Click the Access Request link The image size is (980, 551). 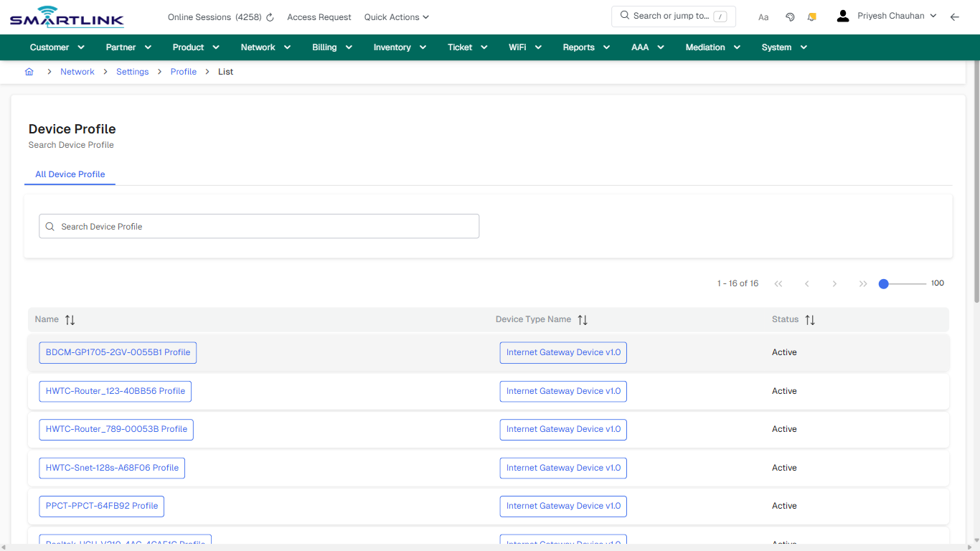click(x=319, y=17)
